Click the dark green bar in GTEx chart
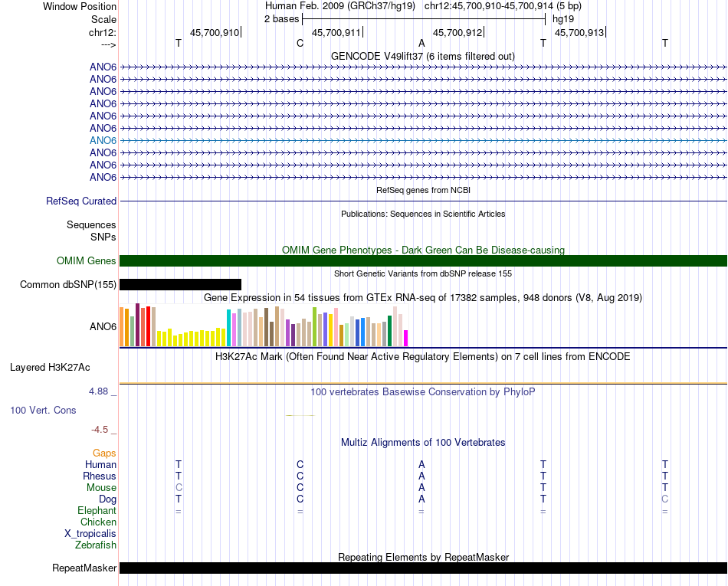This screenshot has width=728, height=586. click(389, 331)
